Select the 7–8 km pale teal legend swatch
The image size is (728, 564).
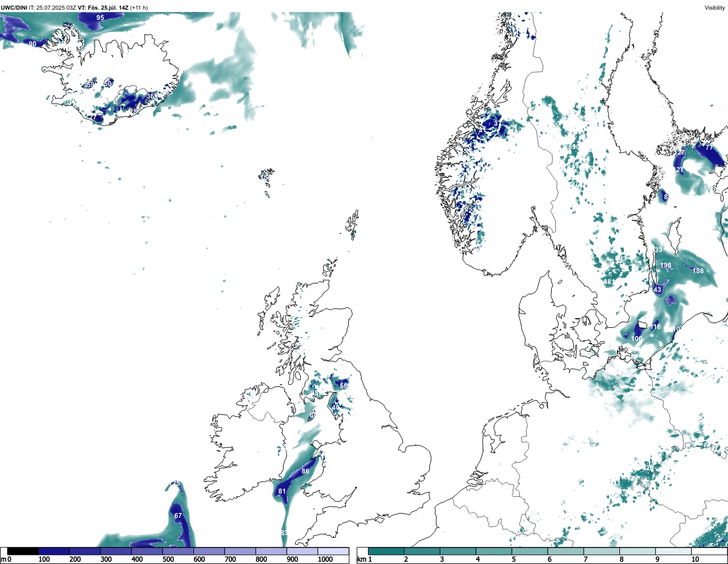coord(602,551)
